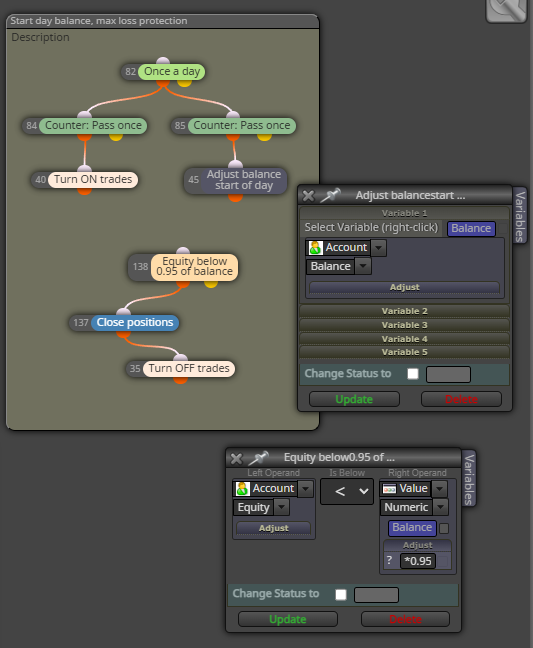Toggle checkbox beside Balance in Variable 1
Screen dimensions: 533x648
[x=502, y=229]
